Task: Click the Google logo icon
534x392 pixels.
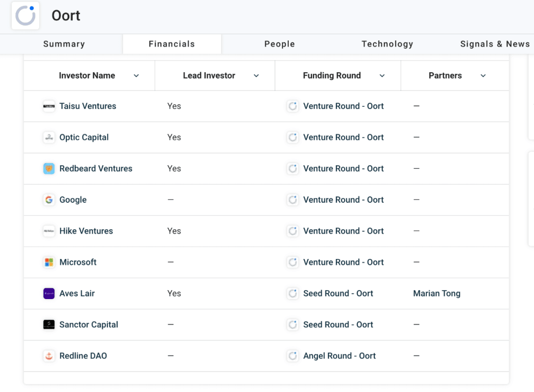Action: click(x=49, y=200)
